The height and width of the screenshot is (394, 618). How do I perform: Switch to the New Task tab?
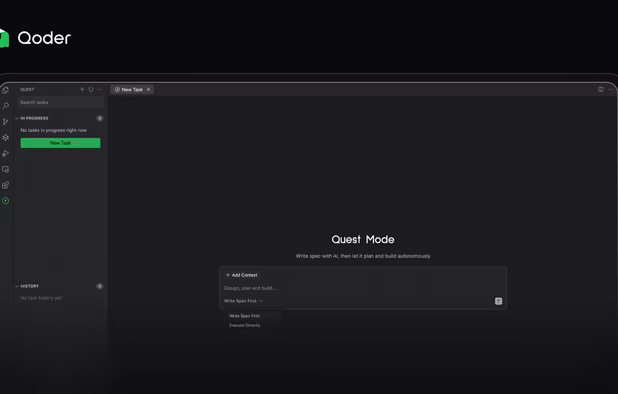pyautogui.click(x=132, y=89)
